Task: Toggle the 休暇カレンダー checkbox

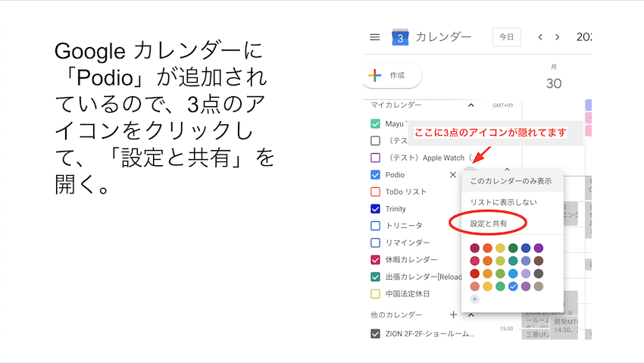Action: pyautogui.click(x=375, y=260)
